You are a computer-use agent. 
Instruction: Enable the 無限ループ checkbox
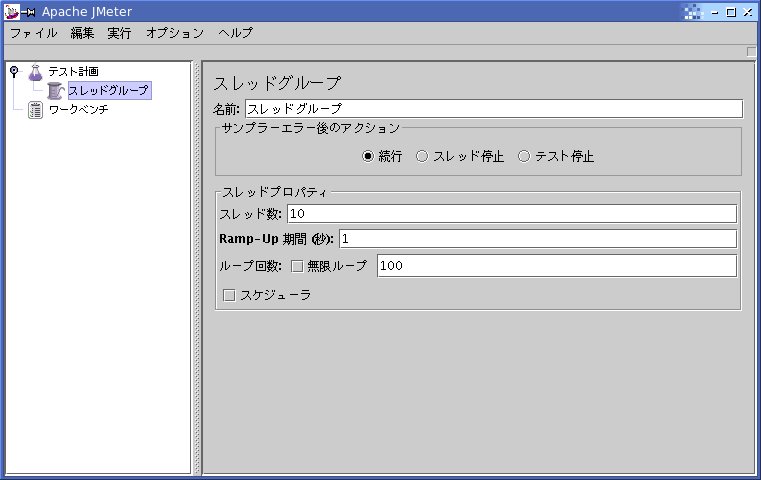297,266
